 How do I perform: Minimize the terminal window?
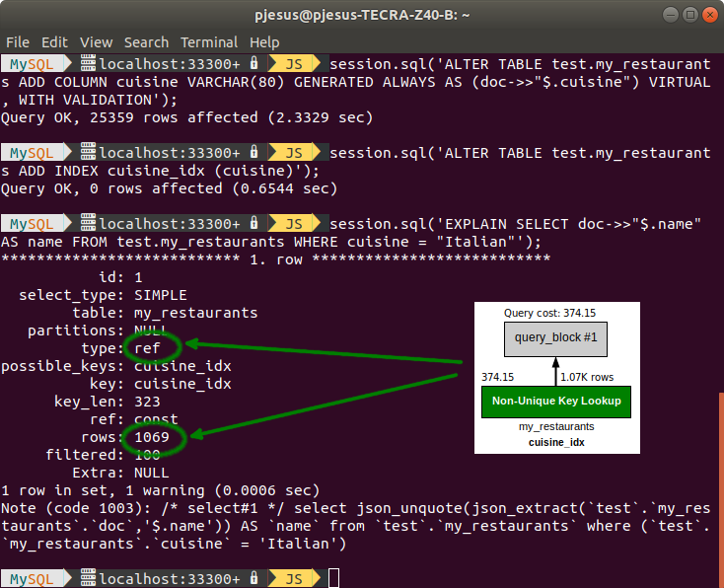coord(671,15)
